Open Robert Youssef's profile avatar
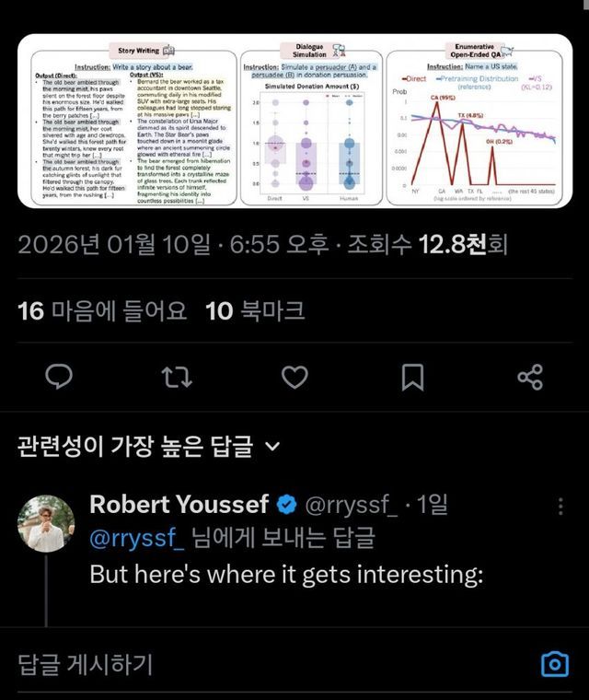Image resolution: width=589 pixels, height=700 pixels. coord(46,523)
